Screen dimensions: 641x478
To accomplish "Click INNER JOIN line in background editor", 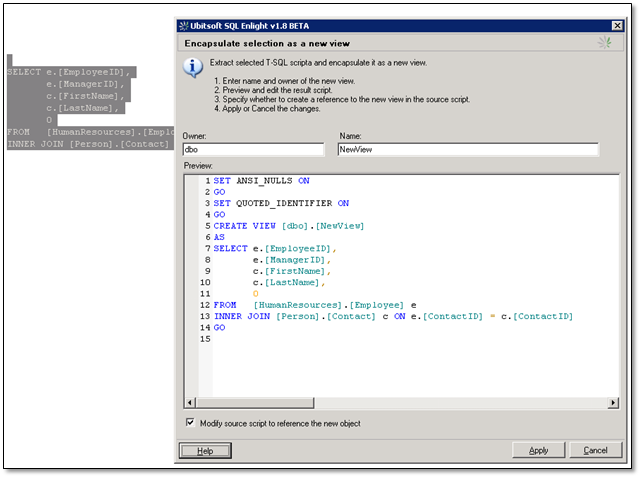I will [x=88, y=144].
